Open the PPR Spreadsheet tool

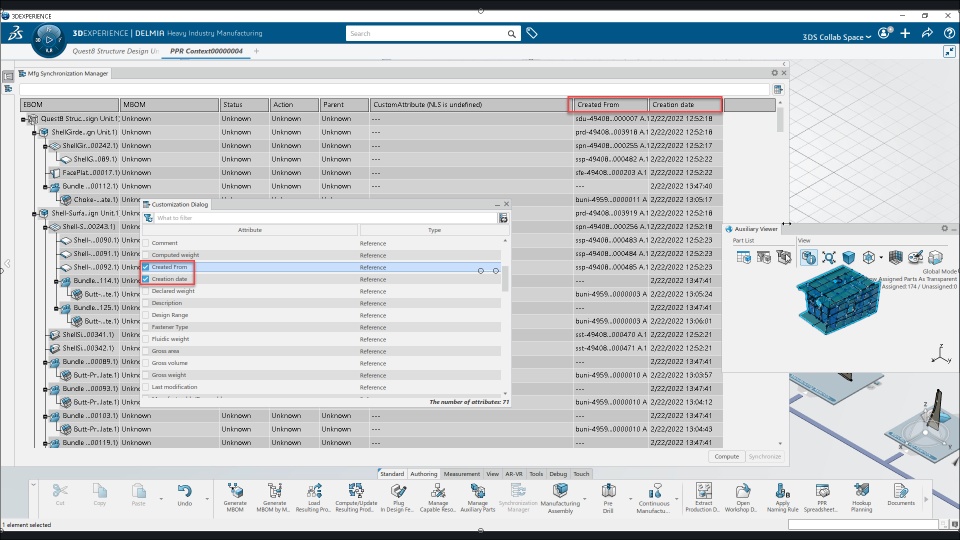(822, 491)
